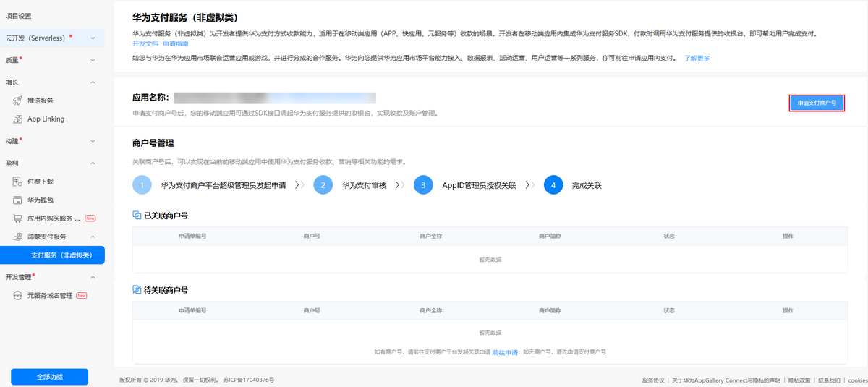868x387 pixels.
Task: Expand the 云开发 (Serverless) section
Action: tap(93, 38)
